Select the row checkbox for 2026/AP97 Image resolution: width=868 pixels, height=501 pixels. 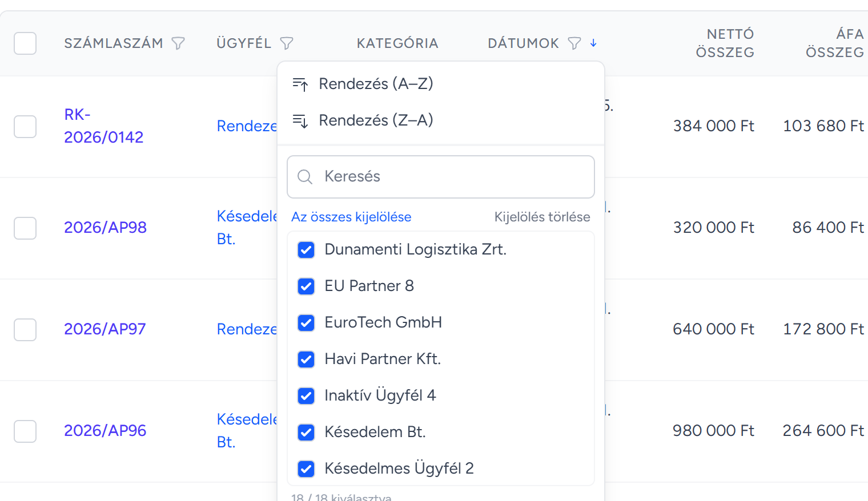coord(25,330)
